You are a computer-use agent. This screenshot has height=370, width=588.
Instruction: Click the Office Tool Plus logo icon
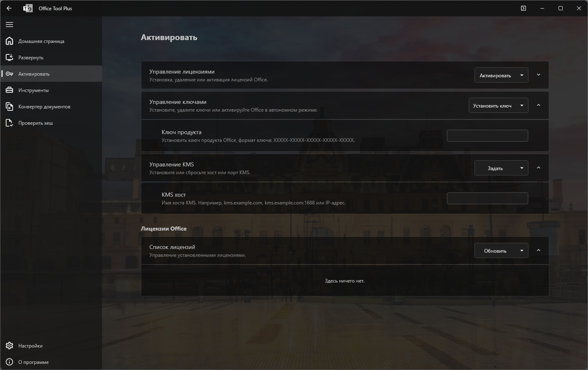tap(28, 8)
